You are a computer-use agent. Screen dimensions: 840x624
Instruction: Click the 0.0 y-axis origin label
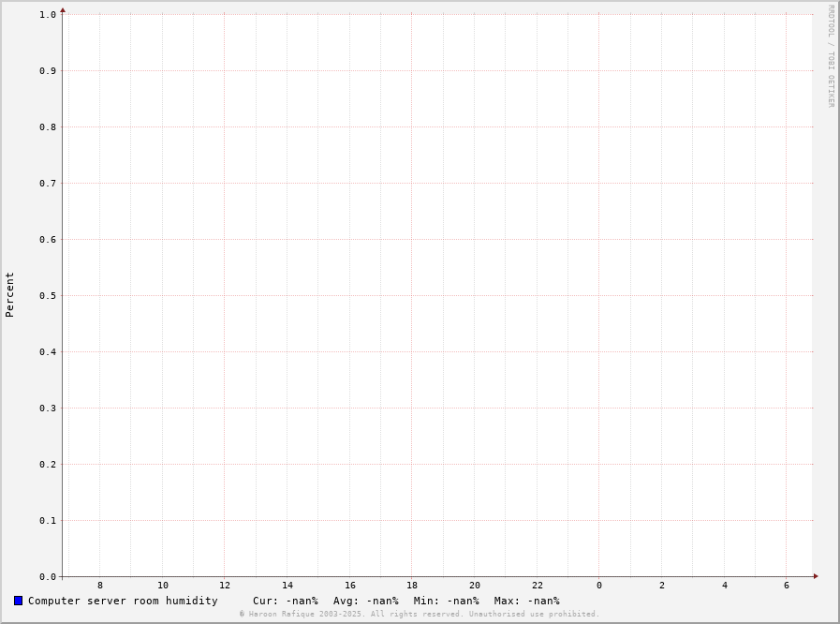tap(48, 577)
